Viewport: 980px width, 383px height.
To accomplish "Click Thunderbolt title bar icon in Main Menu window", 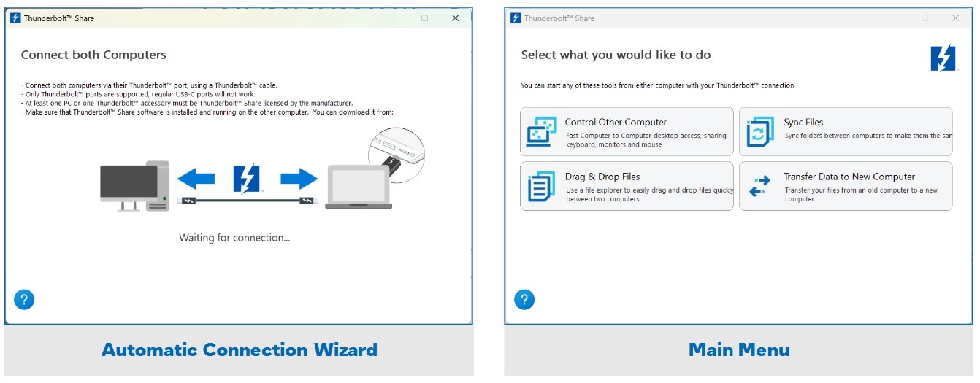I will [x=516, y=18].
